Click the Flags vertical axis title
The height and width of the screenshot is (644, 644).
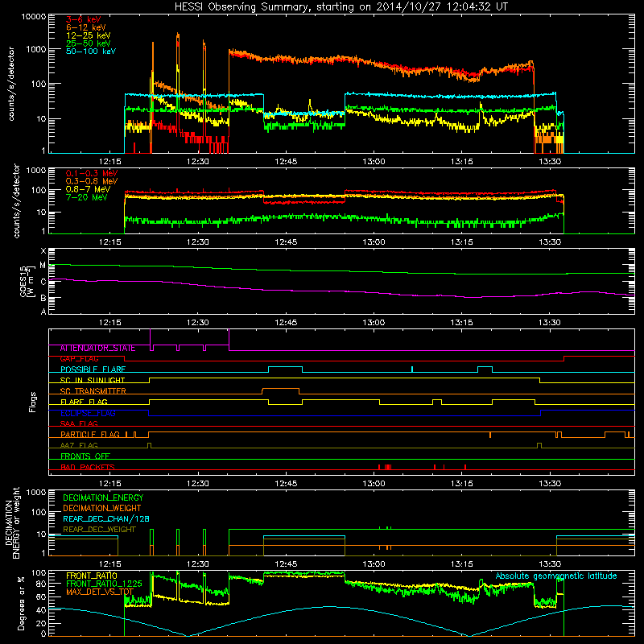tap(33, 402)
